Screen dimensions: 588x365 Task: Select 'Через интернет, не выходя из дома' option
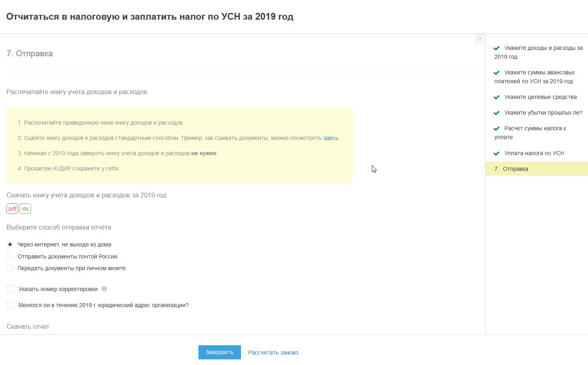coord(10,244)
